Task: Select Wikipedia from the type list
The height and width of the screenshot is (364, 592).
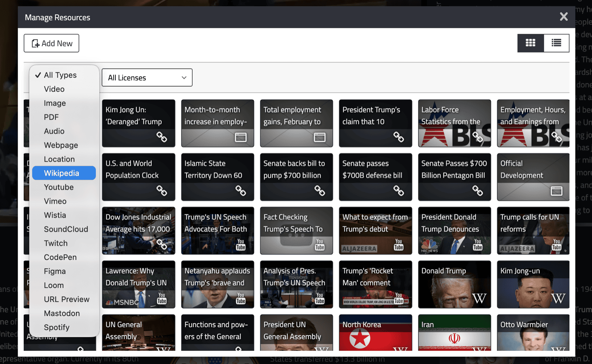Action: (x=61, y=173)
